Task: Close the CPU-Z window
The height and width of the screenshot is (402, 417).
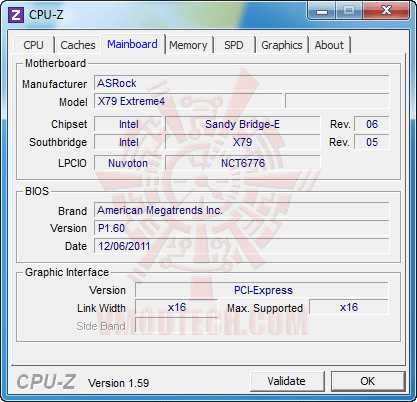Action: click(x=386, y=11)
